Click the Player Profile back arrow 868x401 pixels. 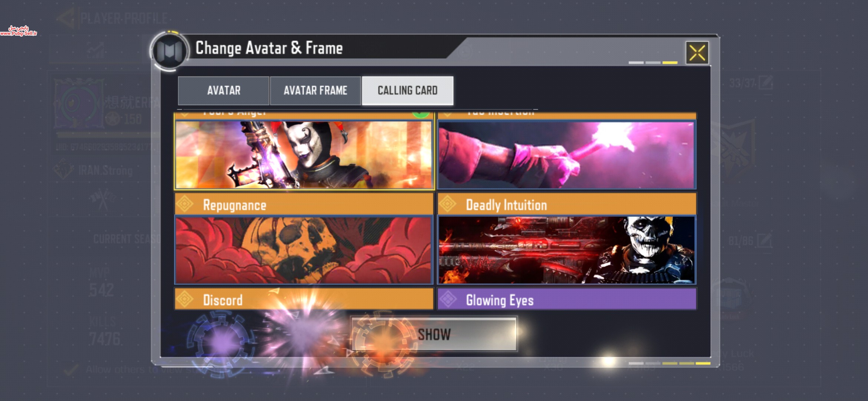click(x=67, y=18)
